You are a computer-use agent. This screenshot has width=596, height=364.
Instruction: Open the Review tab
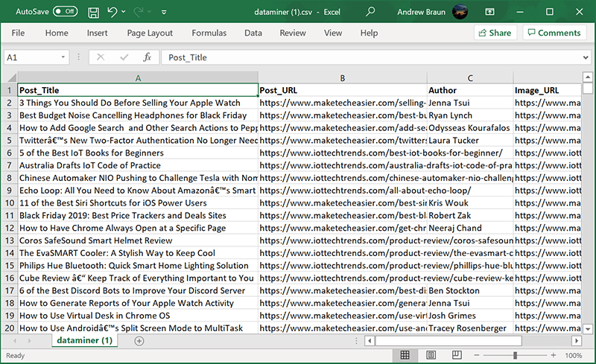tap(293, 33)
